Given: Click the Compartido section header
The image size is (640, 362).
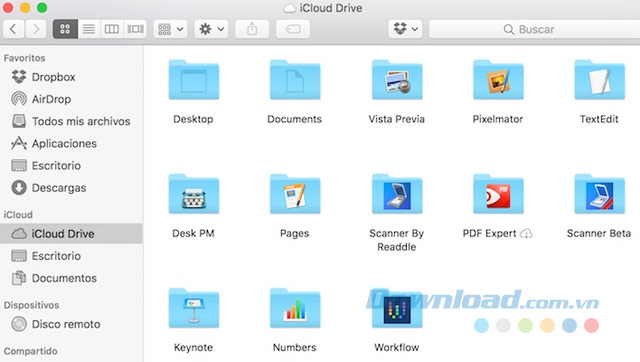Looking at the screenshot, I should (x=30, y=351).
